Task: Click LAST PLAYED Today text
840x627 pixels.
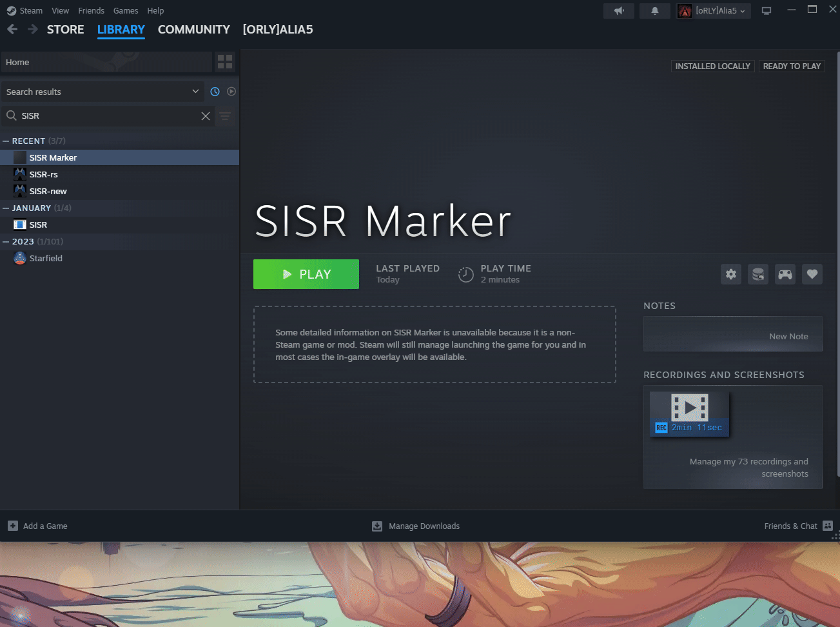Action: 407,274
